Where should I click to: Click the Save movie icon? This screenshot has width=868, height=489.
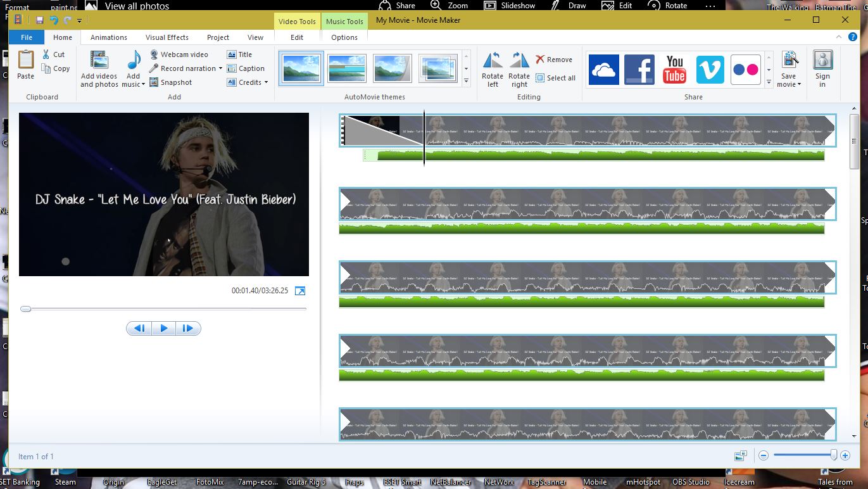(x=789, y=60)
